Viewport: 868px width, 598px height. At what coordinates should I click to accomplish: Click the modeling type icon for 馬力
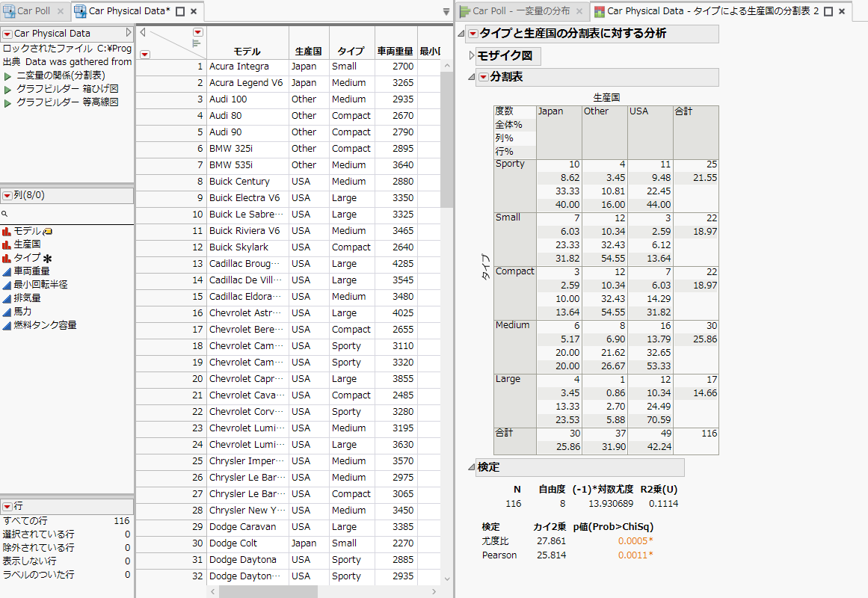7,312
